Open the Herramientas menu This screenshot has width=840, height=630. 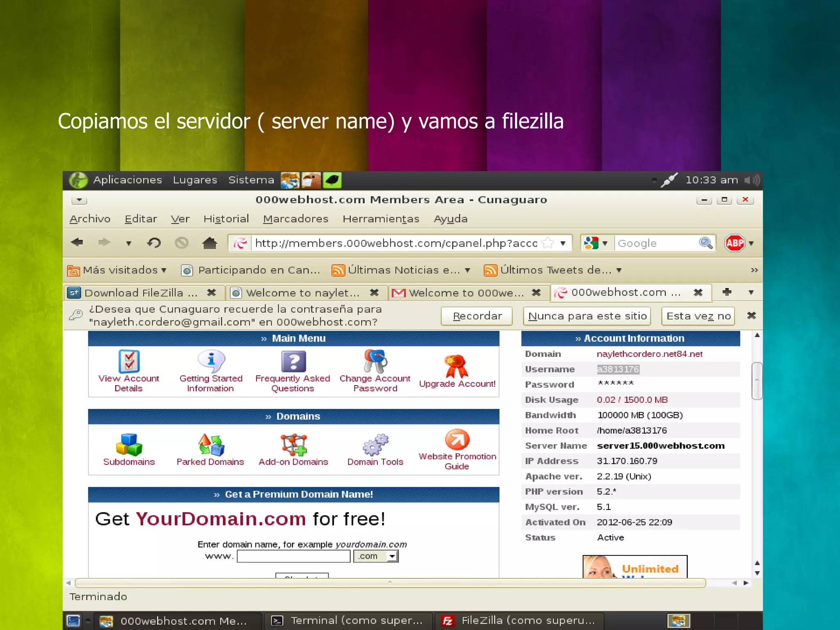pyautogui.click(x=381, y=219)
